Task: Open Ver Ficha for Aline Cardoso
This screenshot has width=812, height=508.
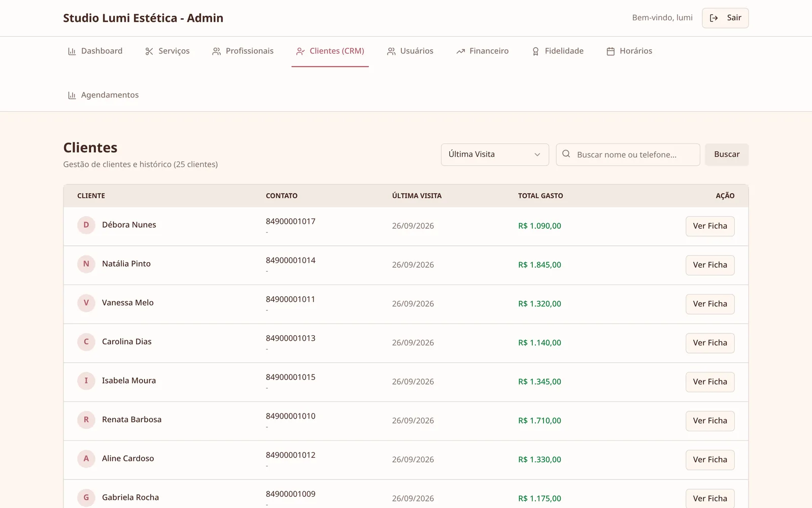Action: [710, 460]
